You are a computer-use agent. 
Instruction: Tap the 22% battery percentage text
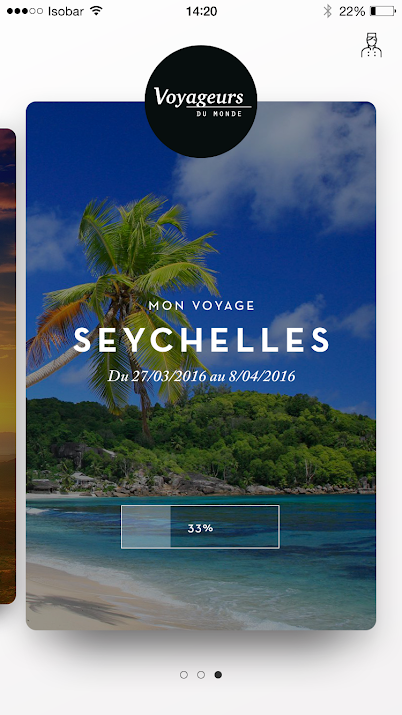352,11
